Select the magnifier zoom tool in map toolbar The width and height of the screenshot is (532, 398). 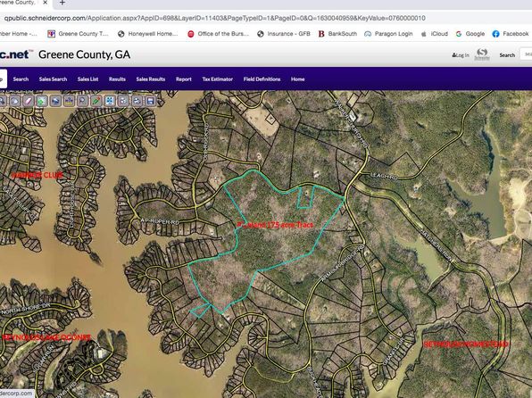coord(2,101)
